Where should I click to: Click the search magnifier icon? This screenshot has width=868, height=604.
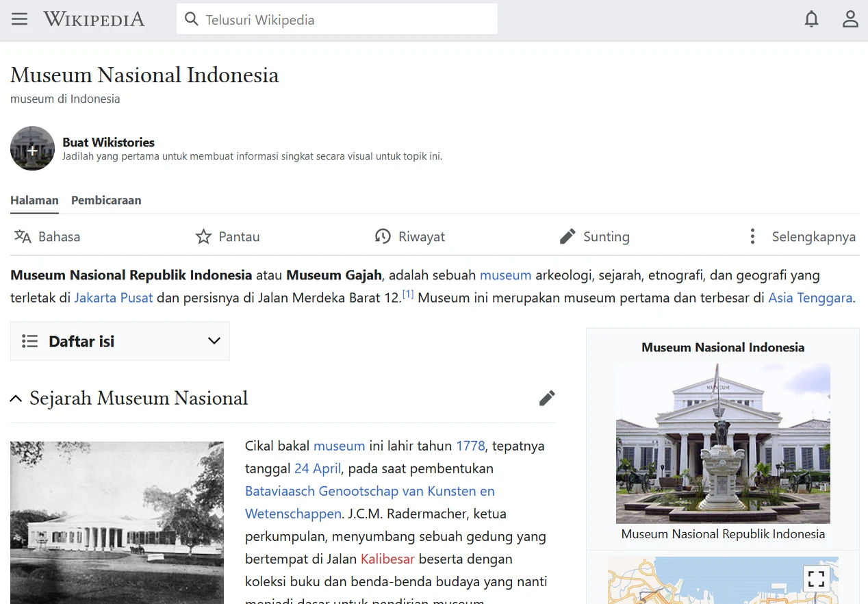coord(192,19)
